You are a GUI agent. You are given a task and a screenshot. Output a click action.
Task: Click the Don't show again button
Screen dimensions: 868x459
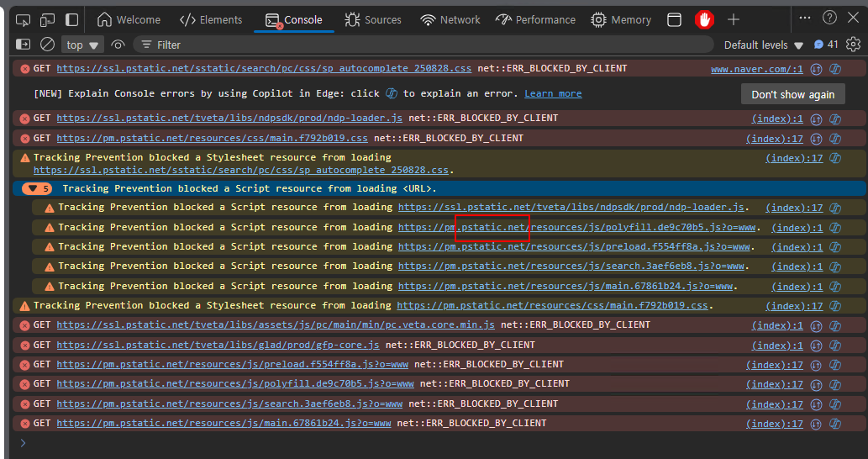click(x=792, y=94)
